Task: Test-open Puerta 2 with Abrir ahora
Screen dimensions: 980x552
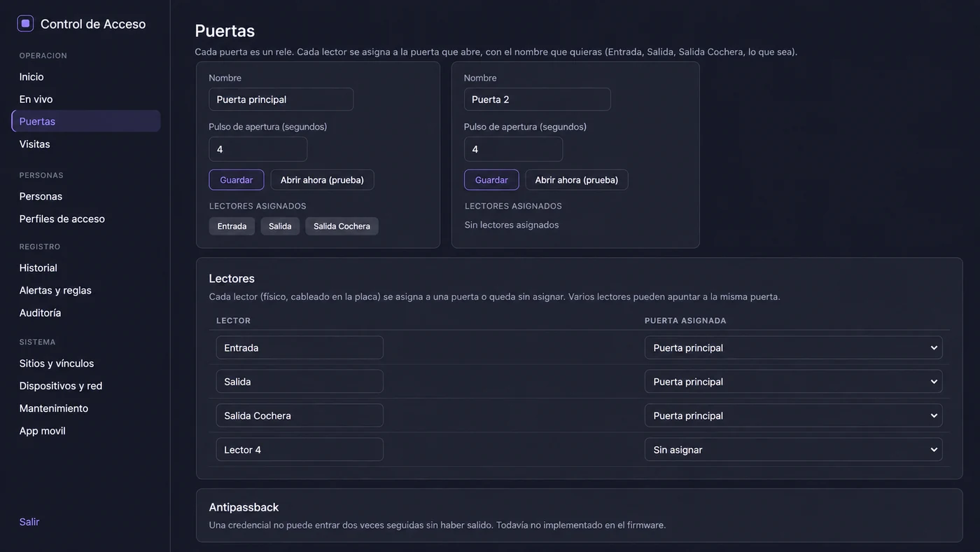Action: (577, 180)
